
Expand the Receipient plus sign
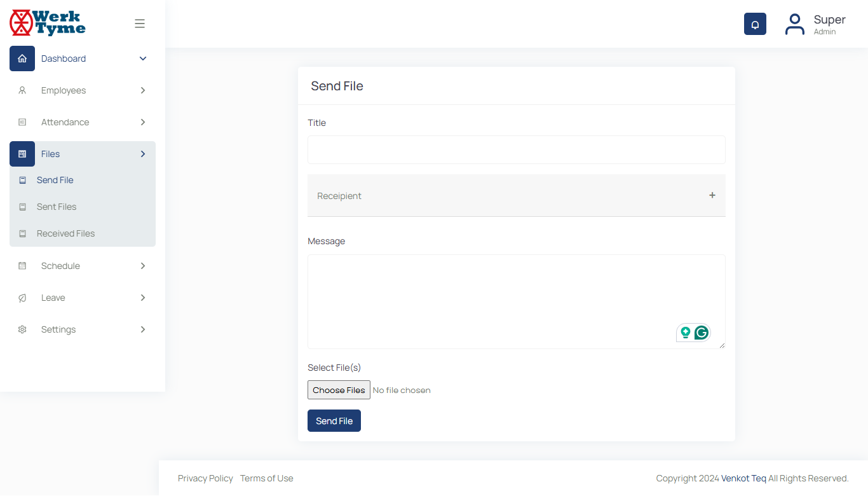point(712,195)
